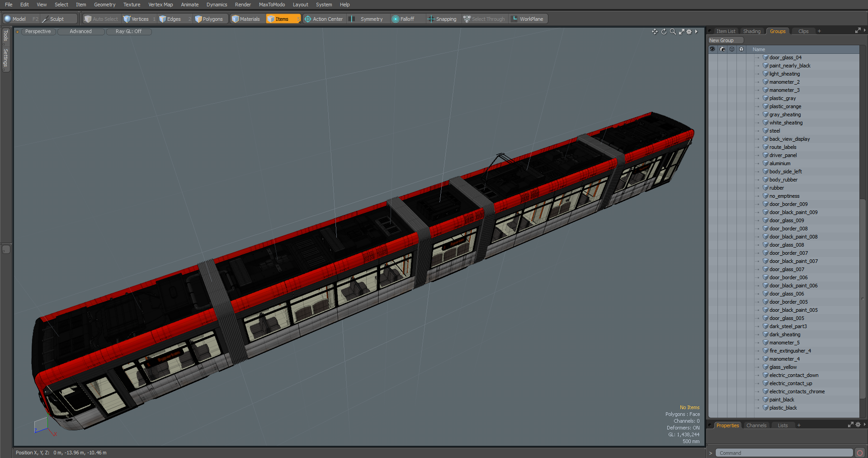Toggle Select Through option
868x458 pixels.
pyautogui.click(x=484, y=19)
